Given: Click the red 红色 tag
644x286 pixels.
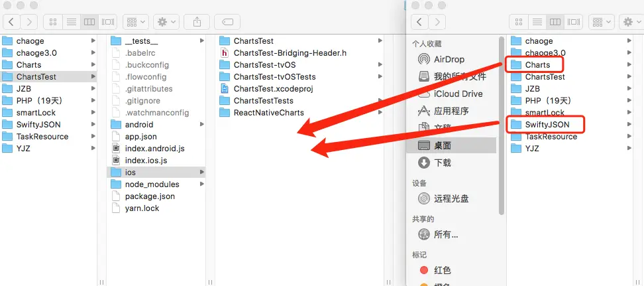Looking at the screenshot, I should click(x=443, y=270).
